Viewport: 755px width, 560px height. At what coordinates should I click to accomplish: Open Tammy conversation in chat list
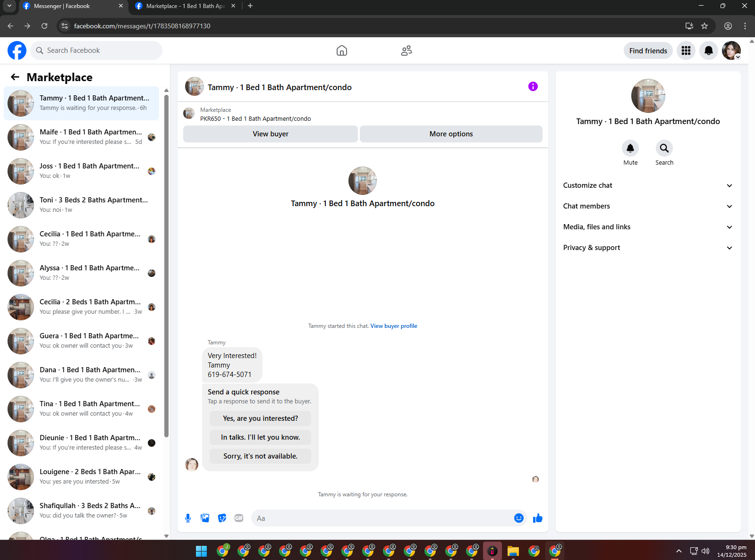coord(81,103)
